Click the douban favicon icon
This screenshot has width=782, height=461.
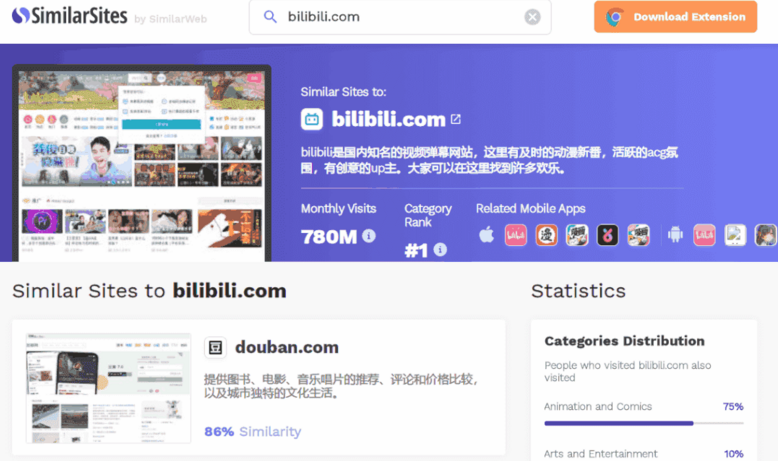click(x=215, y=347)
